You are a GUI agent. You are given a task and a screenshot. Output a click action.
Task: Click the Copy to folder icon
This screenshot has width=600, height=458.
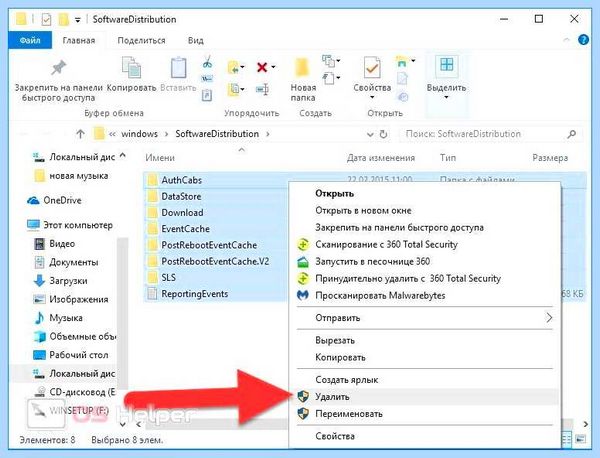point(233,90)
